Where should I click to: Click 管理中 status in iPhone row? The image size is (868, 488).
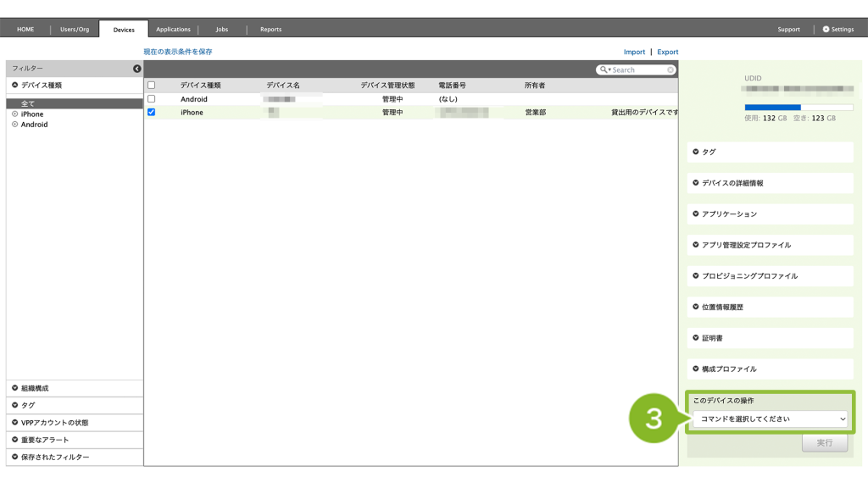point(392,113)
